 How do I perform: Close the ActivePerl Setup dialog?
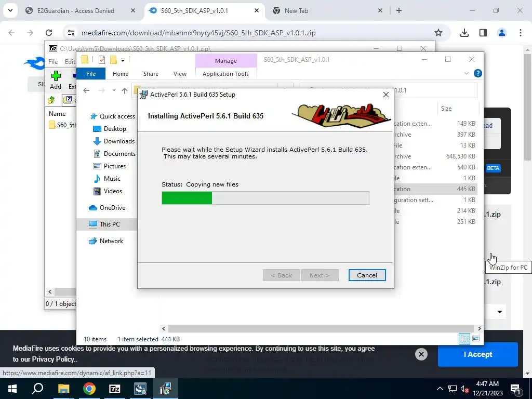point(386,95)
